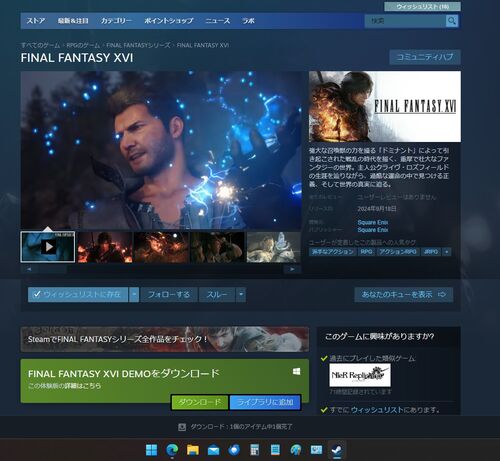This screenshot has height=461, width=500.
Task: Select the fourth screenshot thumbnail
Action: click(x=218, y=247)
